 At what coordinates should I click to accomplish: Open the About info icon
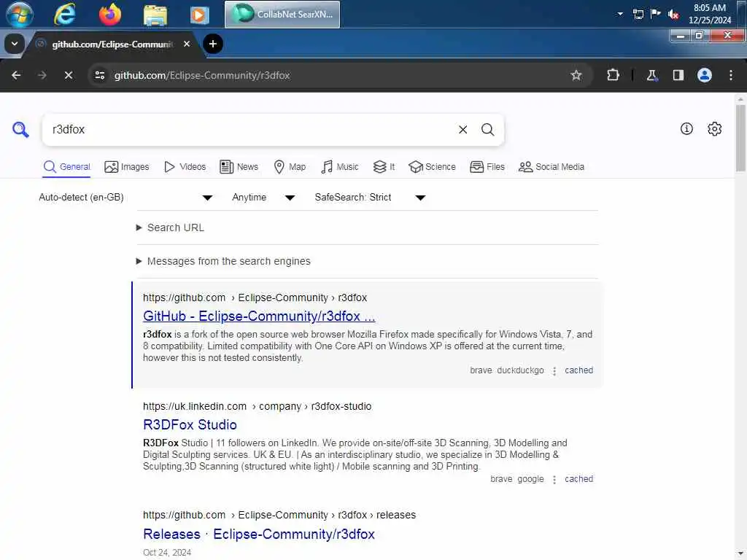click(686, 128)
